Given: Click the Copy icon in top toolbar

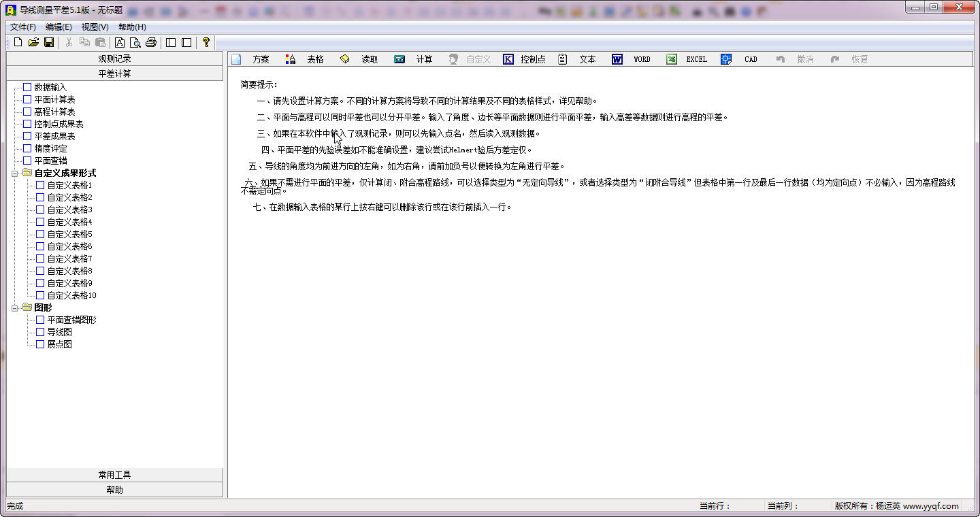Looking at the screenshot, I should click(x=84, y=42).
